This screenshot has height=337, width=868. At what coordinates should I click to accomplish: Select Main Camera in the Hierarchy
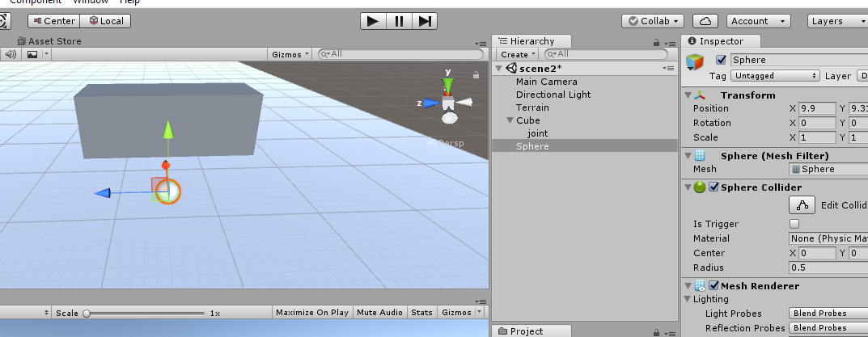tap(546, 82)
